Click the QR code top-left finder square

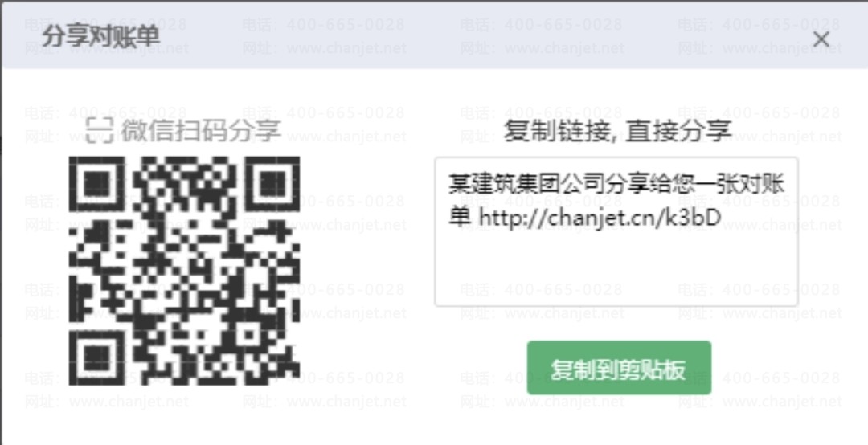(x=96, y=184)
